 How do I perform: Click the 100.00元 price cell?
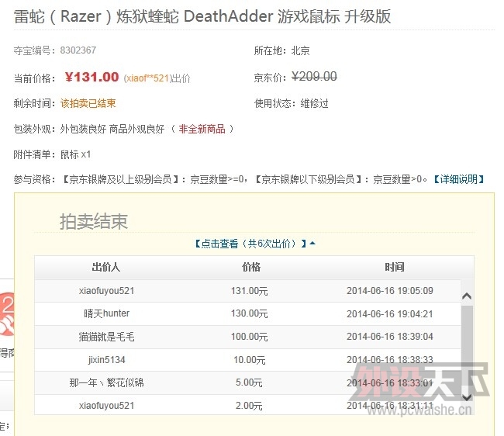click(249, 337)
